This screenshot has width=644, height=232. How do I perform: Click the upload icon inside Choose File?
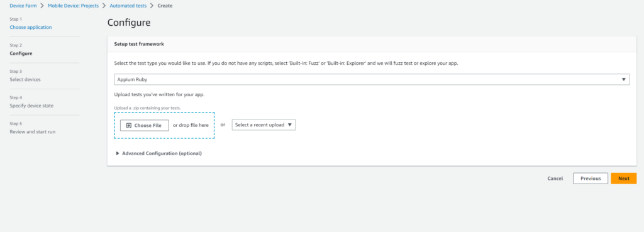coord(128,125)
